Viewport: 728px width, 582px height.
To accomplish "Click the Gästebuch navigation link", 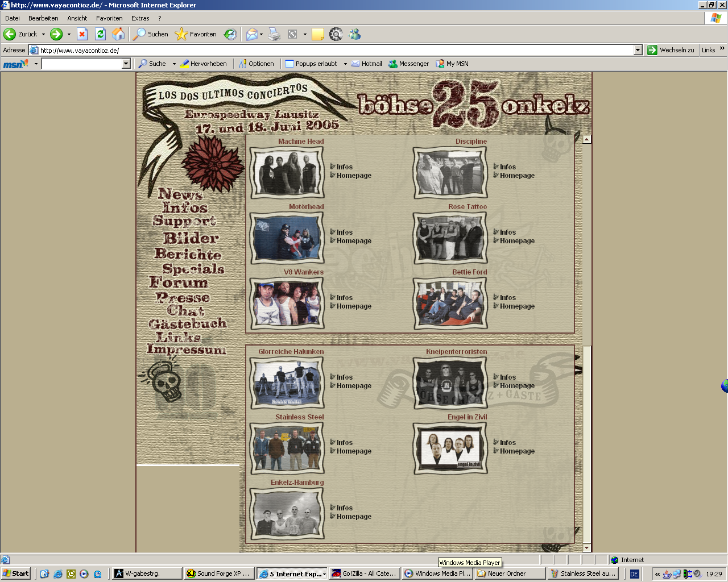I will coord(187,324).
